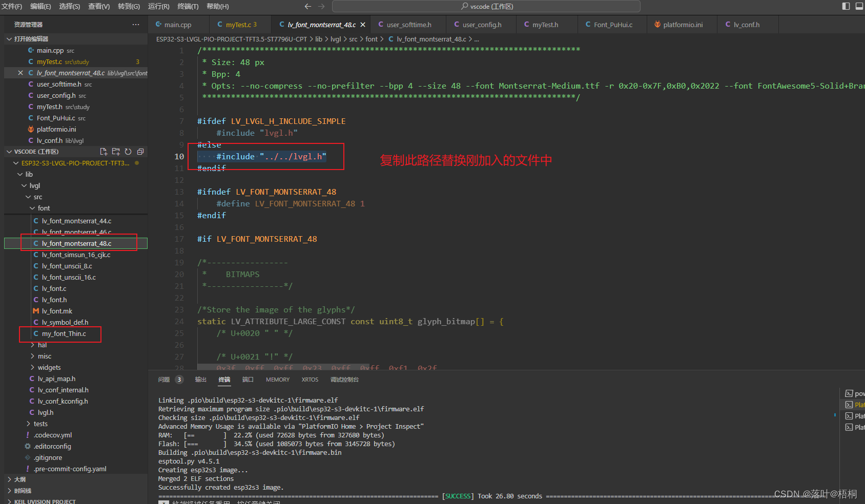
Task: Open the 编辑(E) menu
Action: 40,6
